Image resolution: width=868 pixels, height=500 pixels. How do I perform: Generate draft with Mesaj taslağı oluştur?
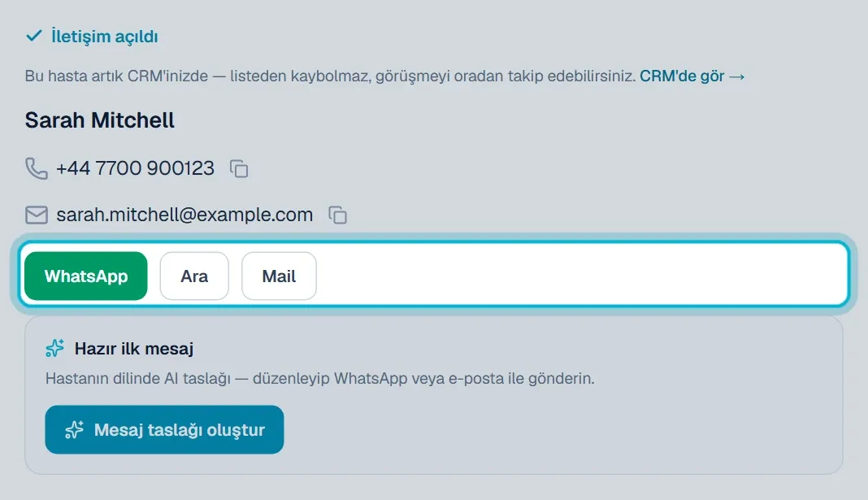tap(164, 430)
